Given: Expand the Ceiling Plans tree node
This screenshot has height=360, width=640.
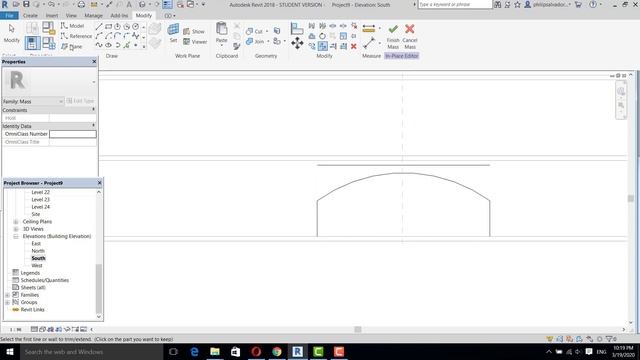Looking at the screenshot, I should point(16,222).
